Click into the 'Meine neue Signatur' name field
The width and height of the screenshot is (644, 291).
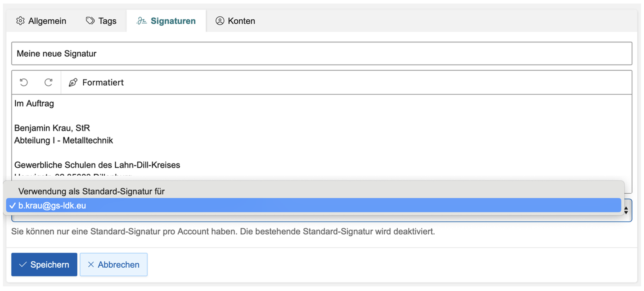point(321,53)
